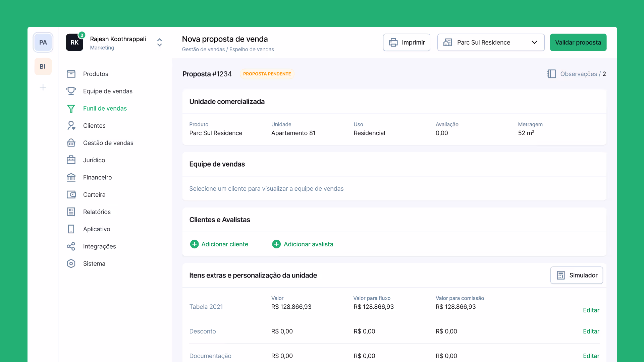Click the Produtos archive box icon
Viewport: 644px width, 362px height.
click(x=71, y=74)
